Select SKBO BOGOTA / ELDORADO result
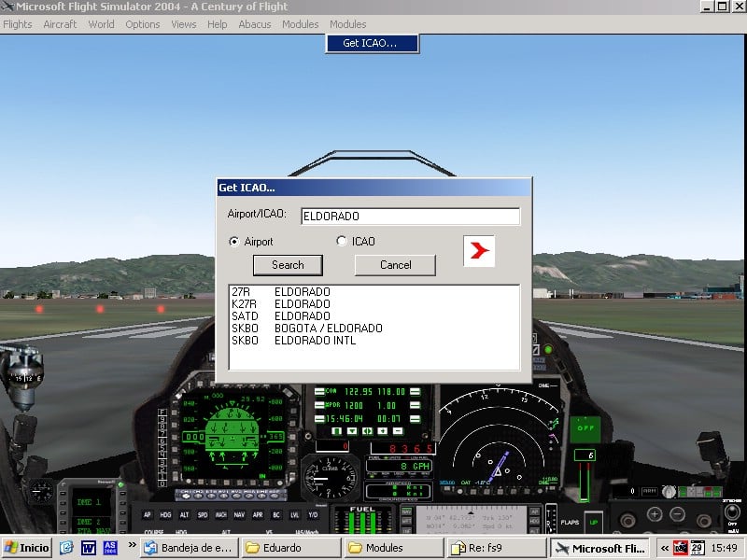The height and width of the screenshot is (560, 747). pos(308,329)
